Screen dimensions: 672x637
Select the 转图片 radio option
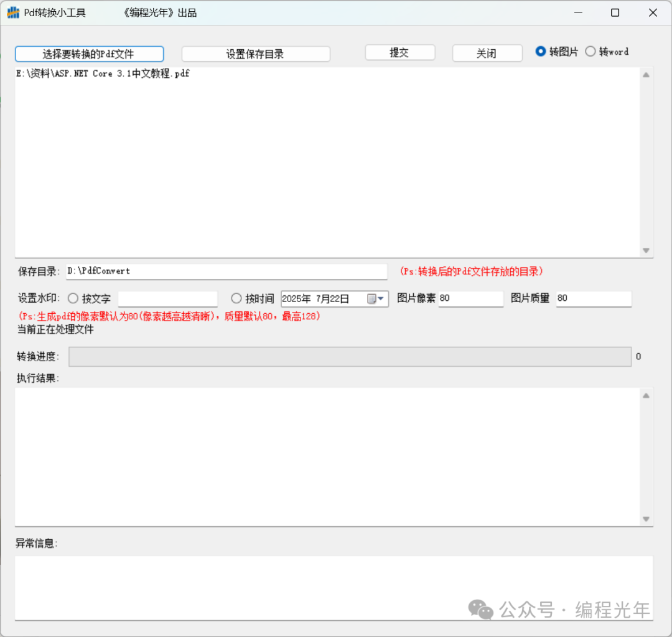point(541,52)
